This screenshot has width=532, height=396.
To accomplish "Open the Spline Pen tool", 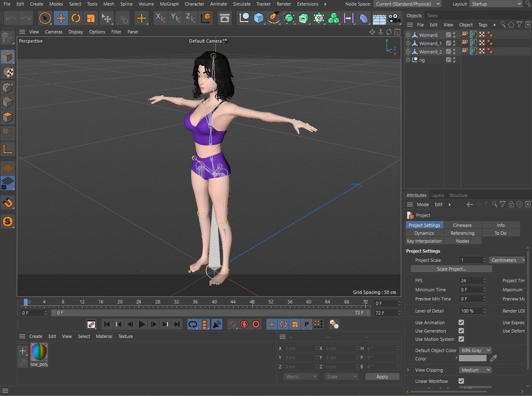I will 274,18.
